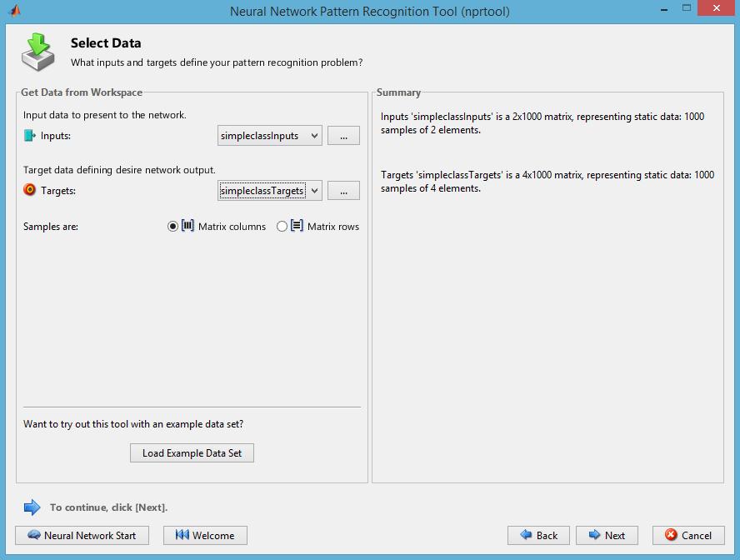Open the Inputs simpleclassInputs dropdown

pyautogui.click(x=269, y=136)
